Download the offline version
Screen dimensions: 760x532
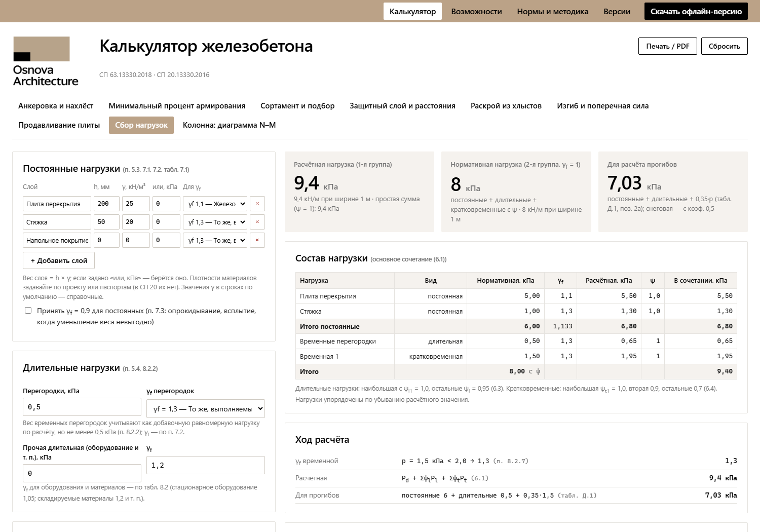[696, 11]
